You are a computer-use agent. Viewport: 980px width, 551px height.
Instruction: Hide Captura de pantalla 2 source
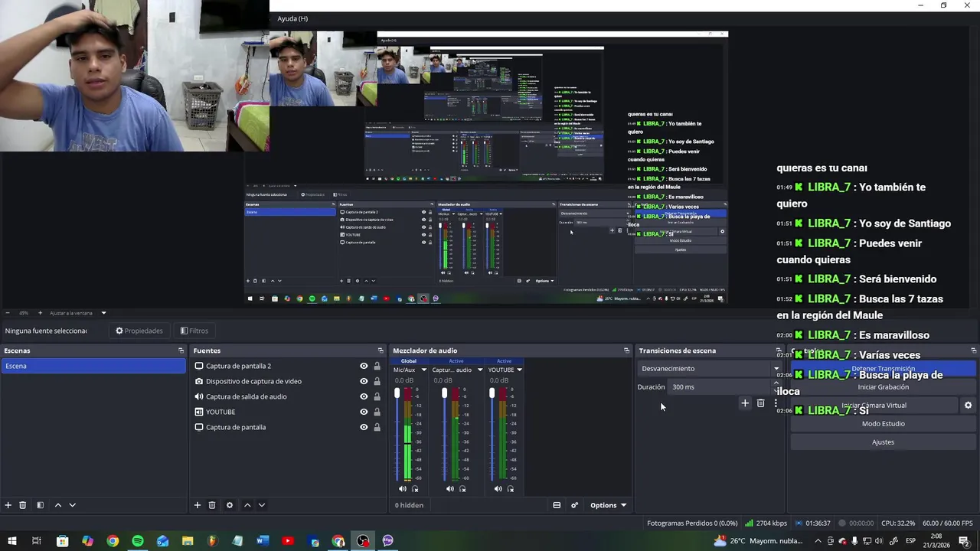tap(364, 366)
